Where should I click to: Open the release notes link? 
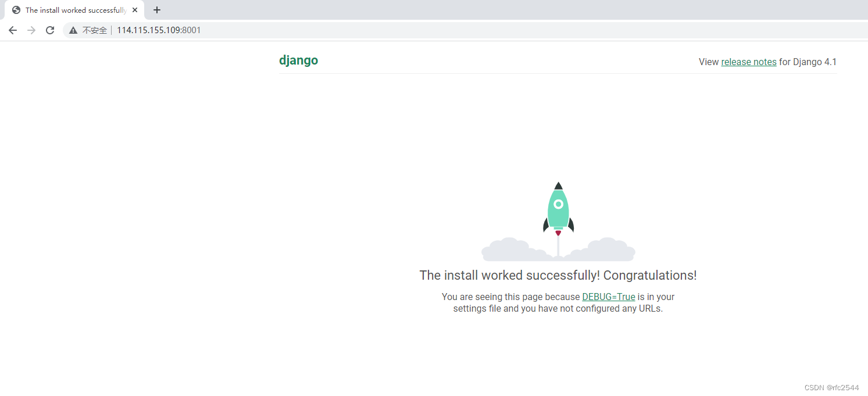click(x=749, y=62)
